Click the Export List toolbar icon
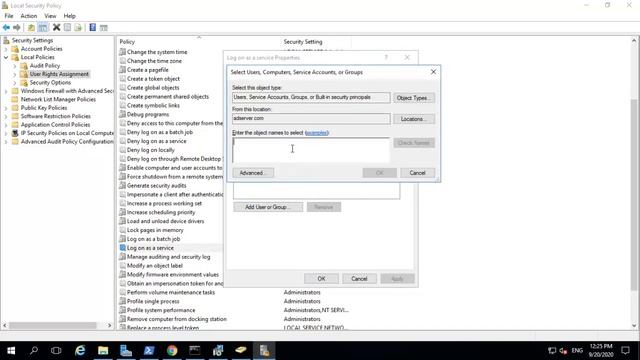Viewport: 640px width, 360px height. pos(78,27)
